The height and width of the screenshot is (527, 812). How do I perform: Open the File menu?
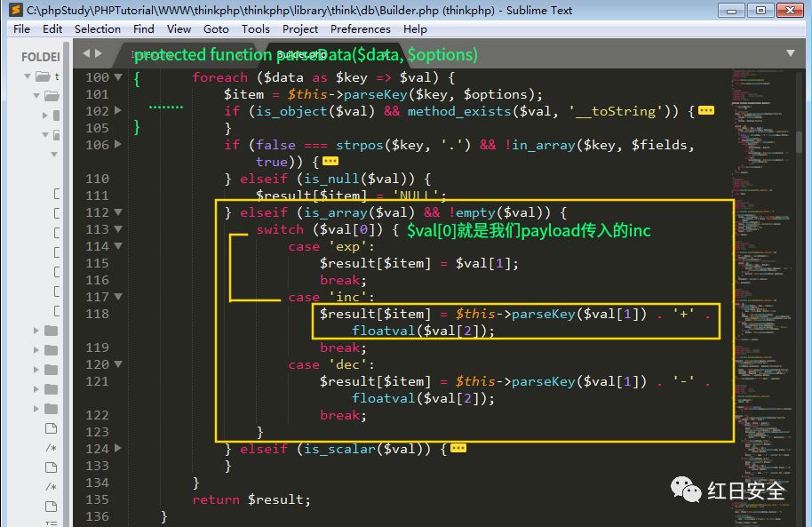21,29
